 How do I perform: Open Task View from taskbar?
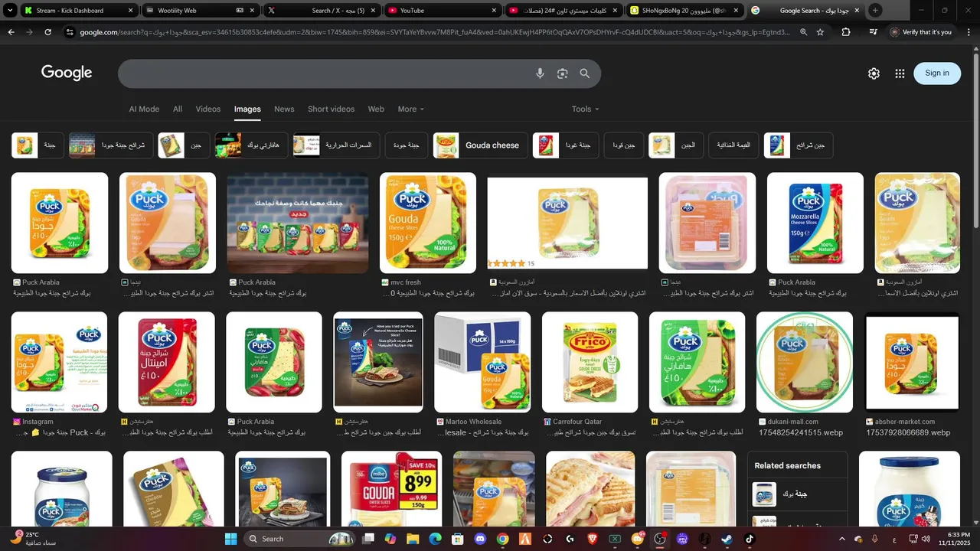pyautogui.click(x=368, y=539)
